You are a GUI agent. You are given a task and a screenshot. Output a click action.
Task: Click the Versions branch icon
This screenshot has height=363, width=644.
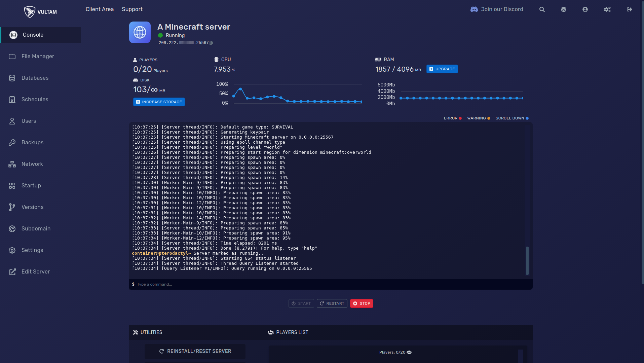coord(12,207)
